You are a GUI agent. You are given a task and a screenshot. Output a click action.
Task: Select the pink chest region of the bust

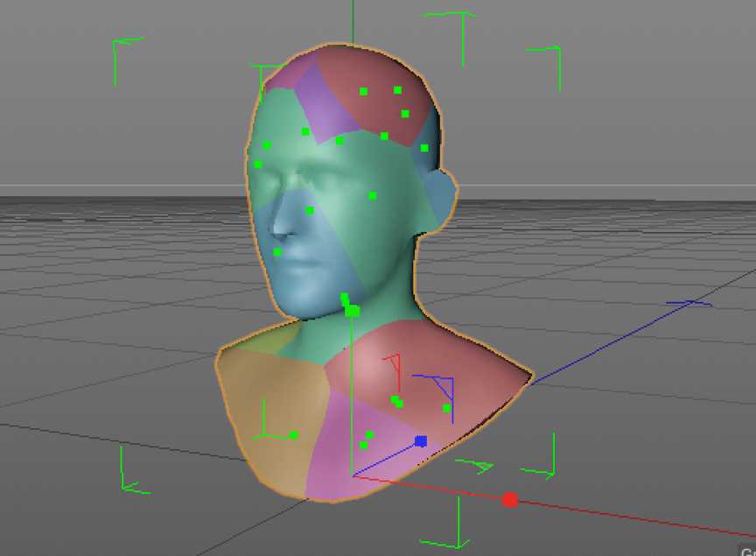click(x=357, y=451)
